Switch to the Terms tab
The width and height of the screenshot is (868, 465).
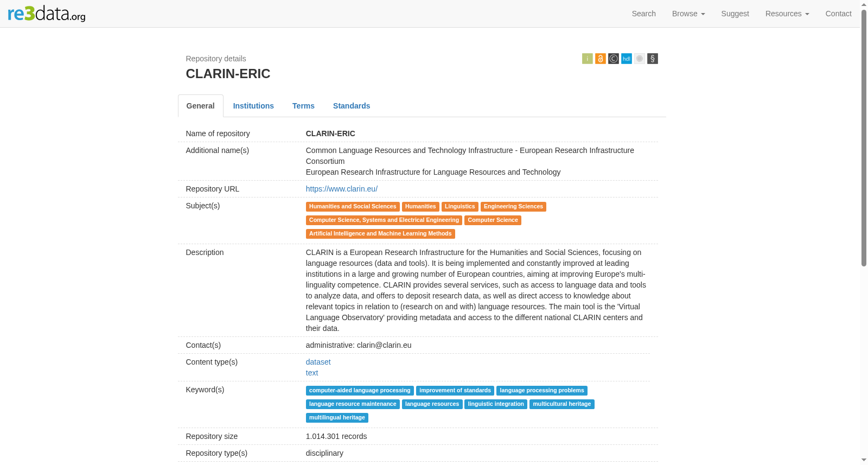click(303, 106)
